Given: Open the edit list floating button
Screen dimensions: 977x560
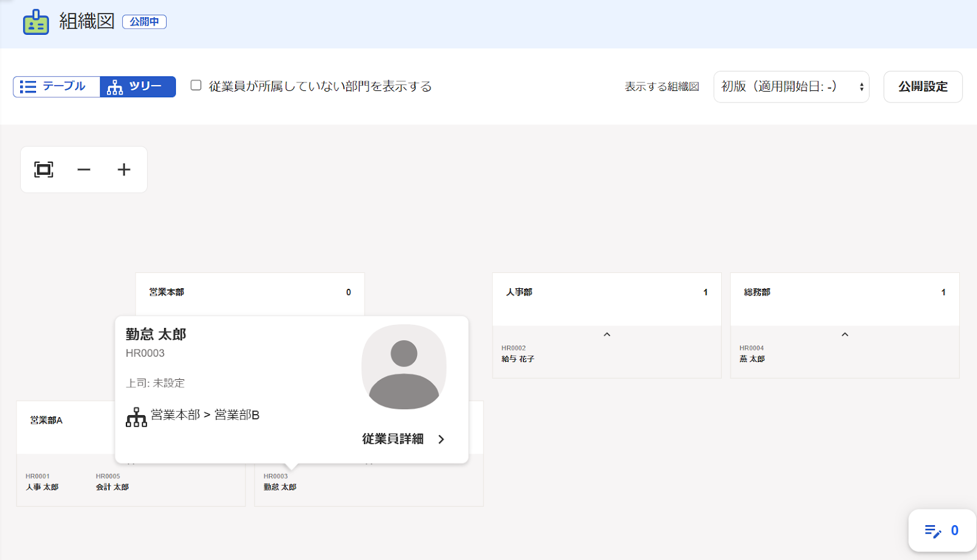Looking at the screenshot, I should coord(942,531).
